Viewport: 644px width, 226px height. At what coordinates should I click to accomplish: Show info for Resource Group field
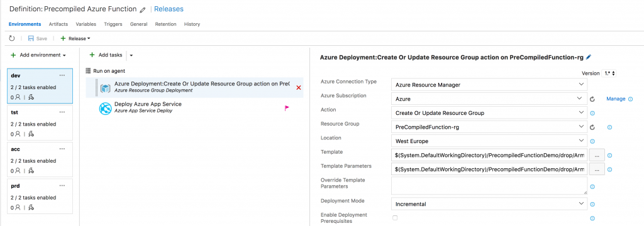coord(609,127)
